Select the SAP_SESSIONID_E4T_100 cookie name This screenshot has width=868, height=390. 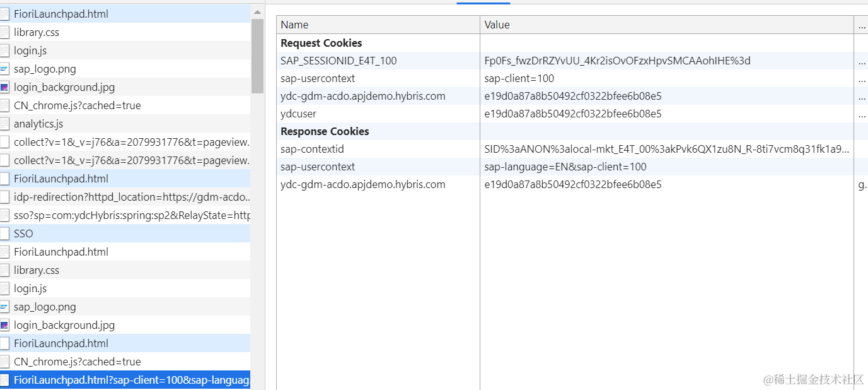click(339, 61)
